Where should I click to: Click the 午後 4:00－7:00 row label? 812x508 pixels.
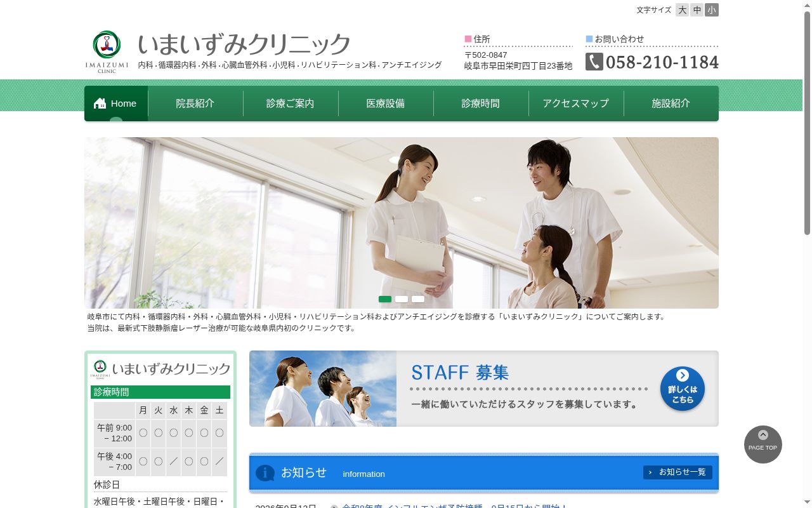115,462
